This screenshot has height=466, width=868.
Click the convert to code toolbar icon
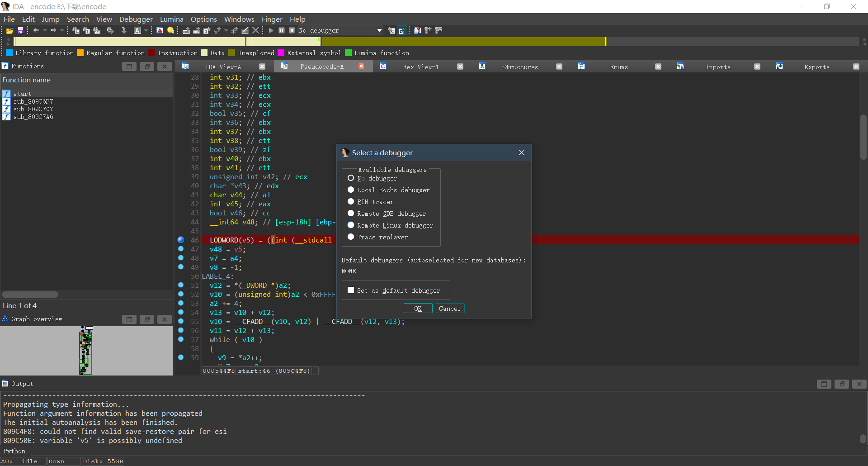coord(186,30)
